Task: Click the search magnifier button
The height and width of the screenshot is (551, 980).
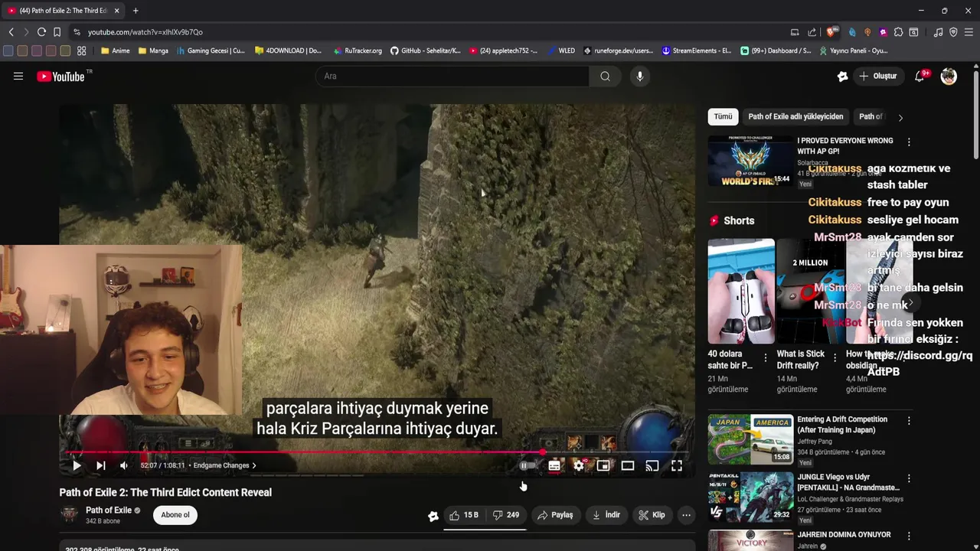Action: point(606,76)
